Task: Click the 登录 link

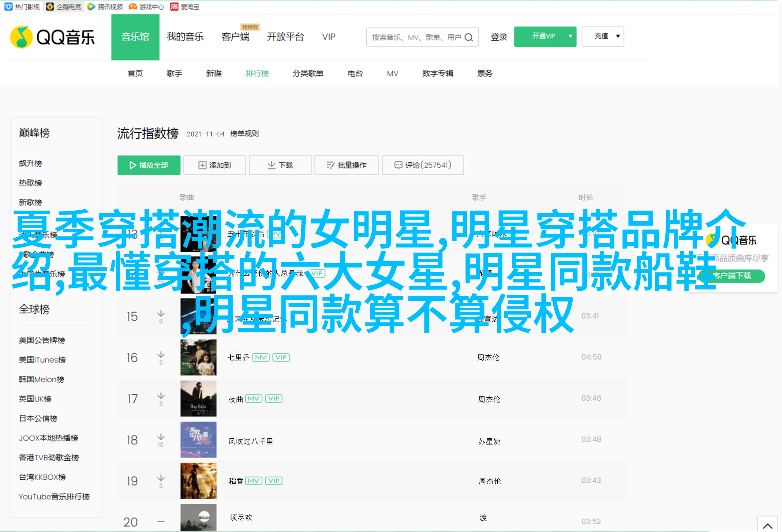Action: point(499,37)
